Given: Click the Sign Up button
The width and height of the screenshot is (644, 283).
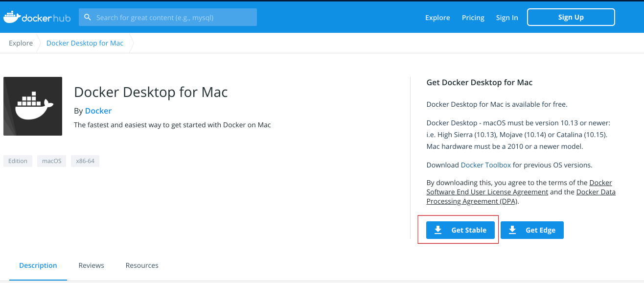Looking at the screenshot, I should coord(571,17).
